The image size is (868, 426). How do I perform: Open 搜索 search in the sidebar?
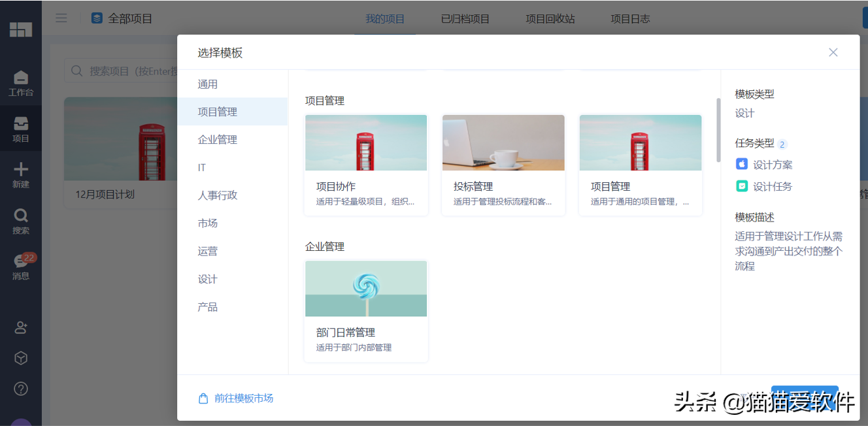21,221
